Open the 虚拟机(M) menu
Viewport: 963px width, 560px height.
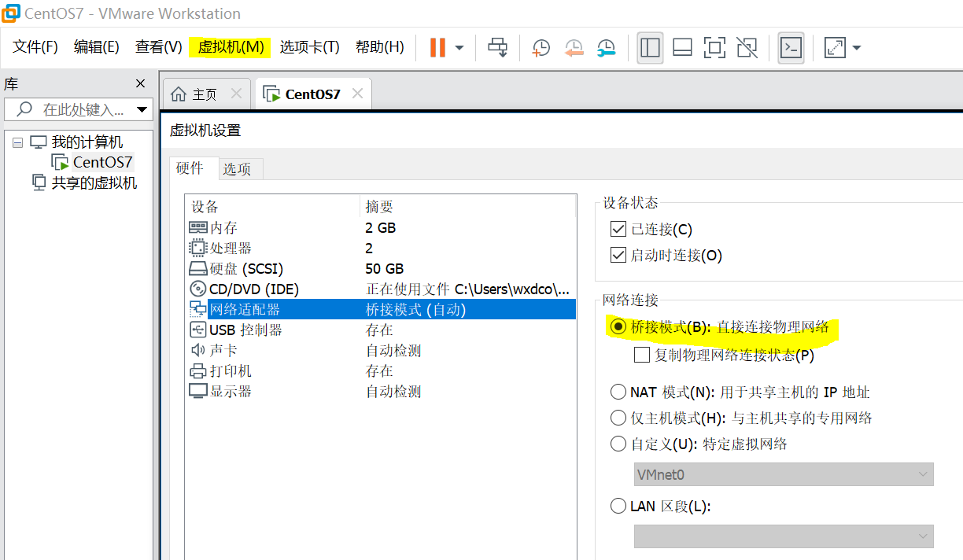230,47
